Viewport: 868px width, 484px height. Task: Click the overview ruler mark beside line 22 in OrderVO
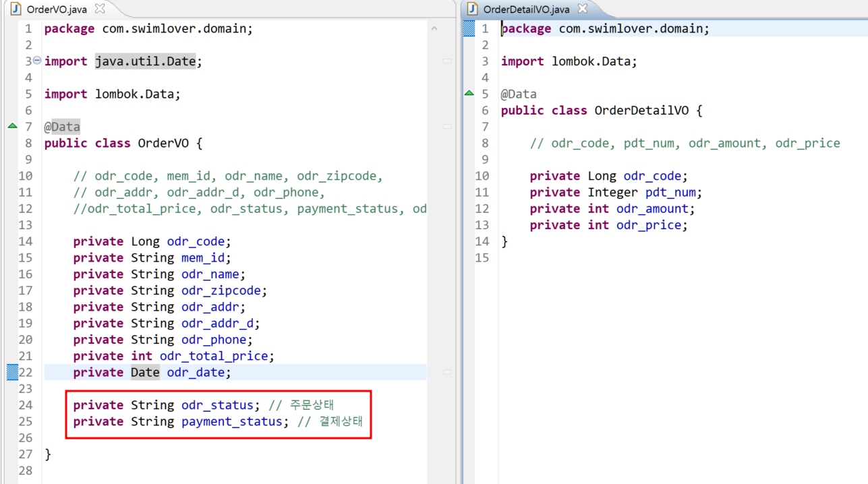447,372
